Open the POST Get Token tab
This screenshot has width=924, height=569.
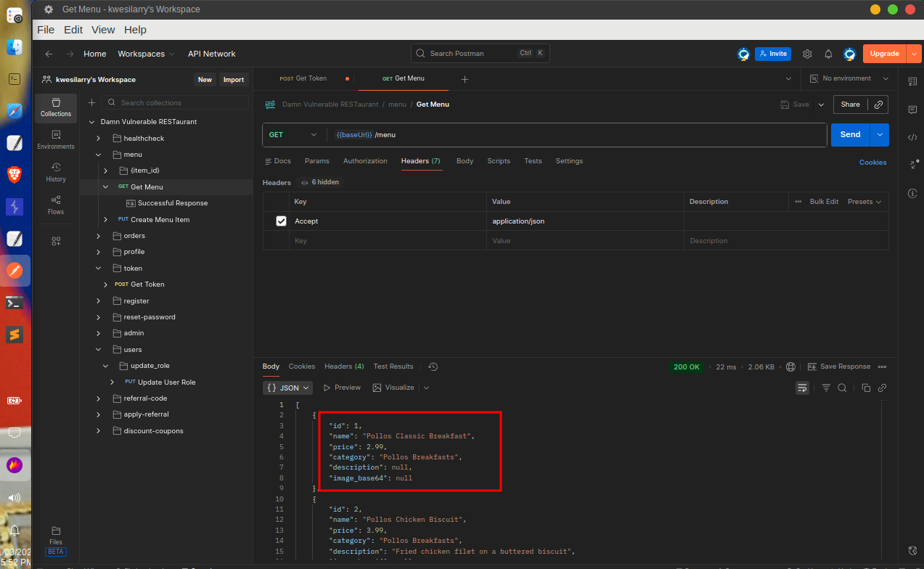click(x=303, y=78)
